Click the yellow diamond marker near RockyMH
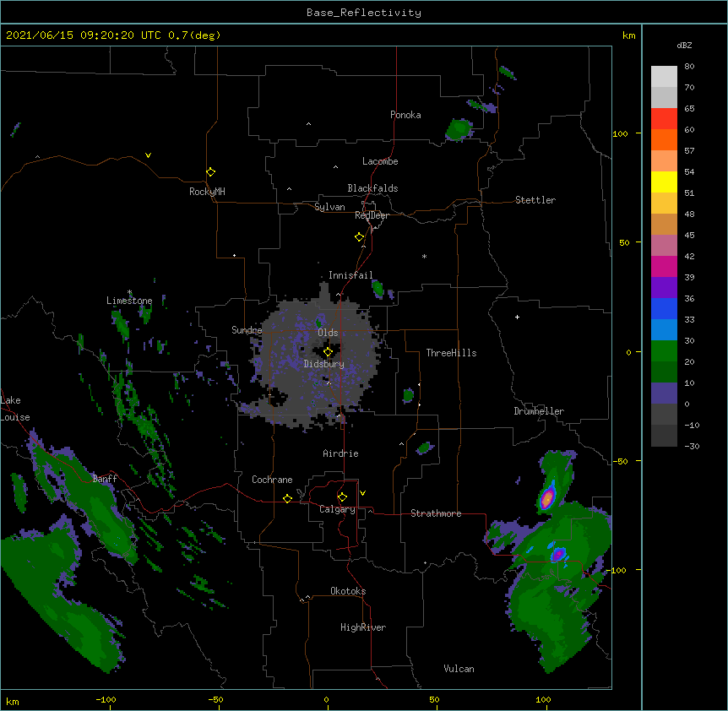 pyautogui.click(x=210, y=172)
